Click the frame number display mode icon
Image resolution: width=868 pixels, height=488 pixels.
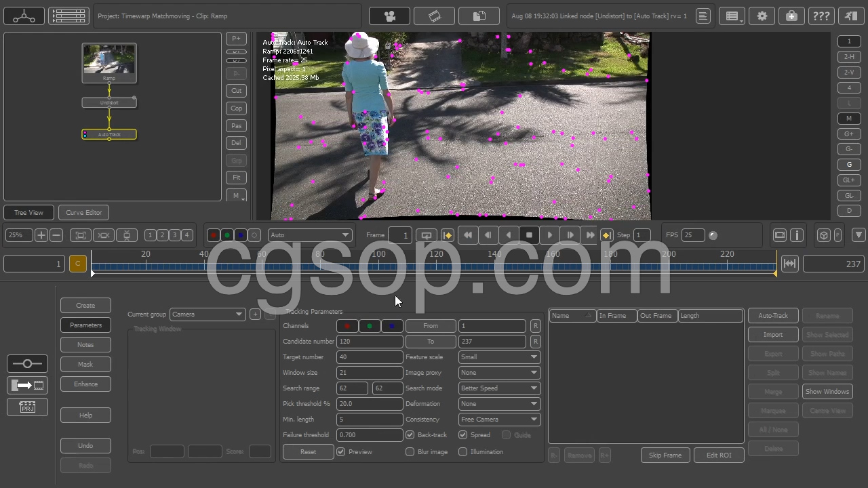point(427,235)
